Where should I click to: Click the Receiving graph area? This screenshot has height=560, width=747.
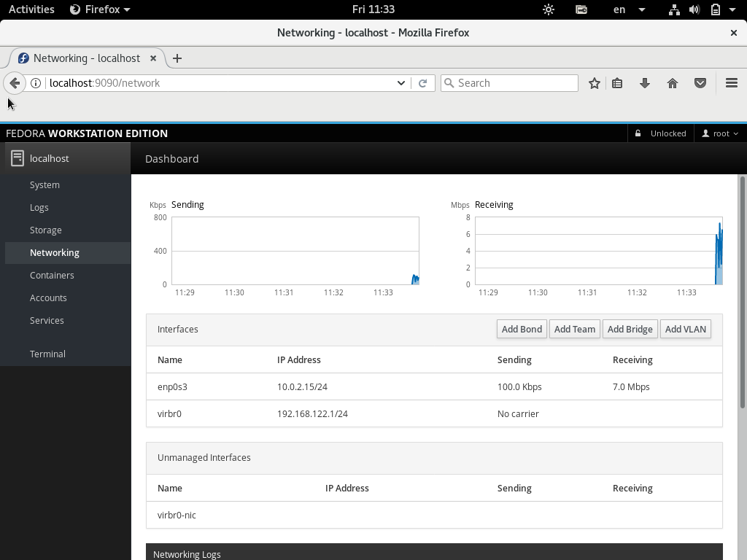click(x=599, y=251)
